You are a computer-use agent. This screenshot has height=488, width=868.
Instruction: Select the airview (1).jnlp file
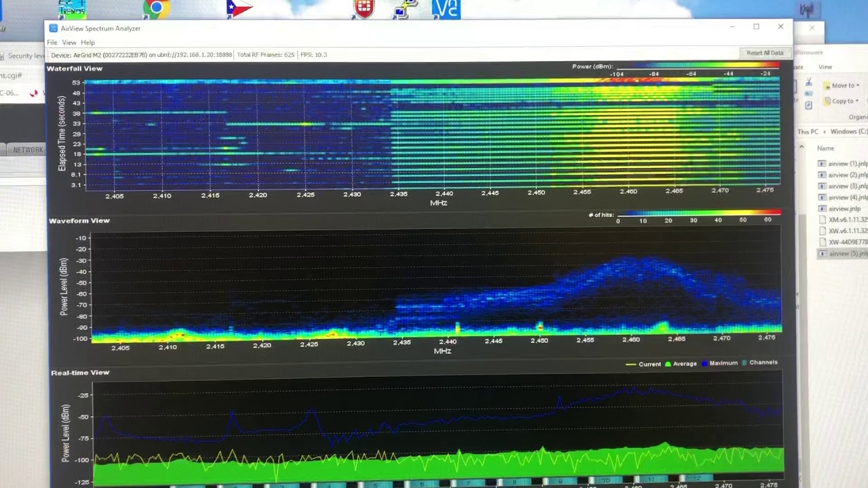coord(843,163)
